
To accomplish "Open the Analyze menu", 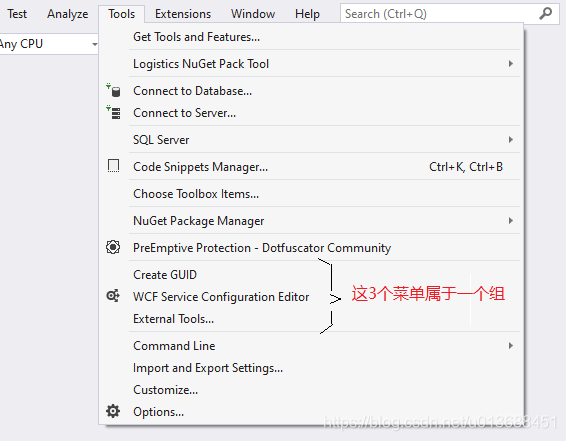I will [68, 14].
